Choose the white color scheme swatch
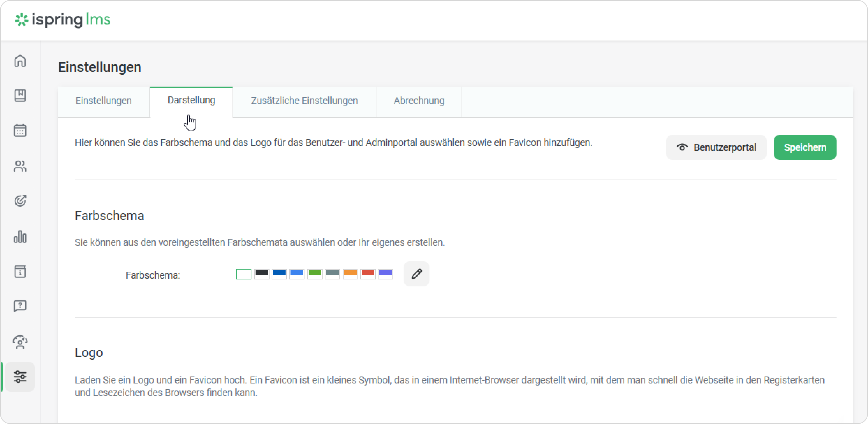Image resolution: width=868 pixels, height=424 pixels. coord(244,274)
